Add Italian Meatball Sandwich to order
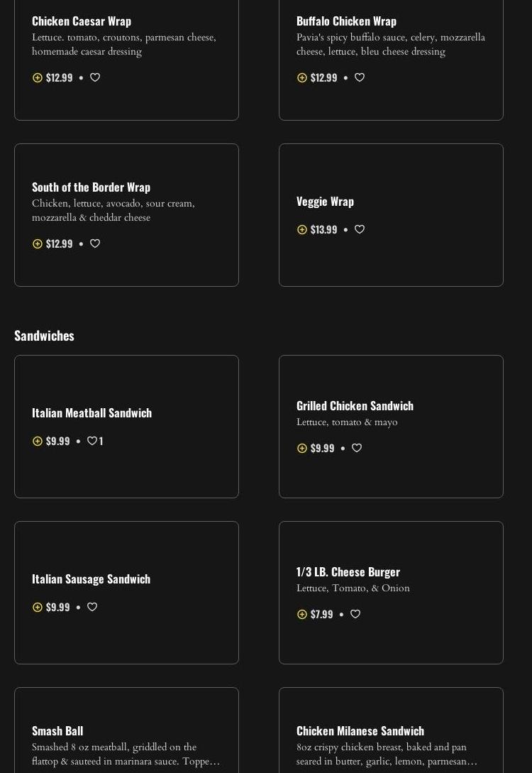 pos(38,442)
